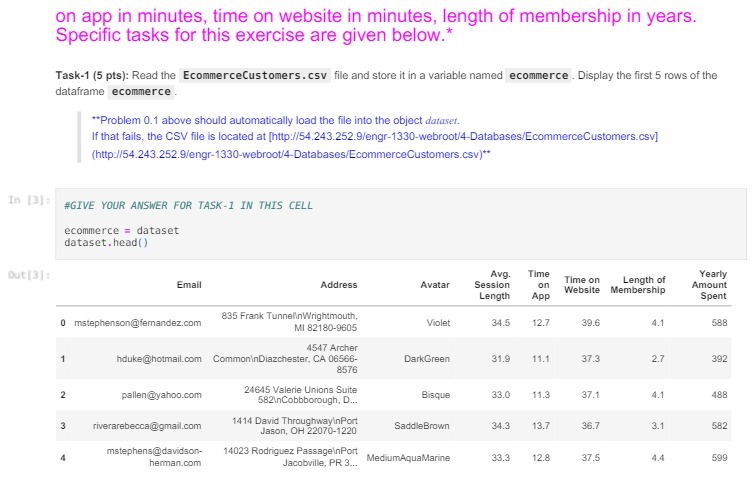Select the Yearly Amount Spent header
The height and width of the screenshot is (479, 754).
(710, 285)
